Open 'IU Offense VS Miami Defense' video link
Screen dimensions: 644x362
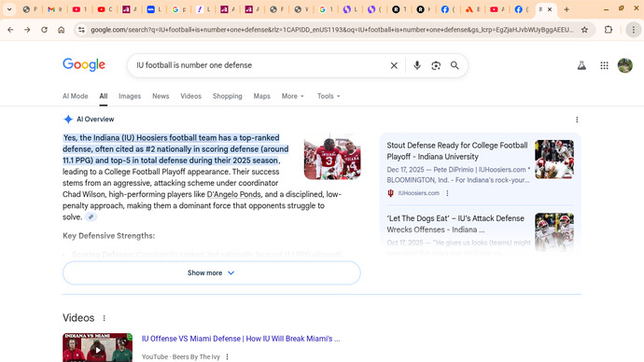(x=241, y=339)
